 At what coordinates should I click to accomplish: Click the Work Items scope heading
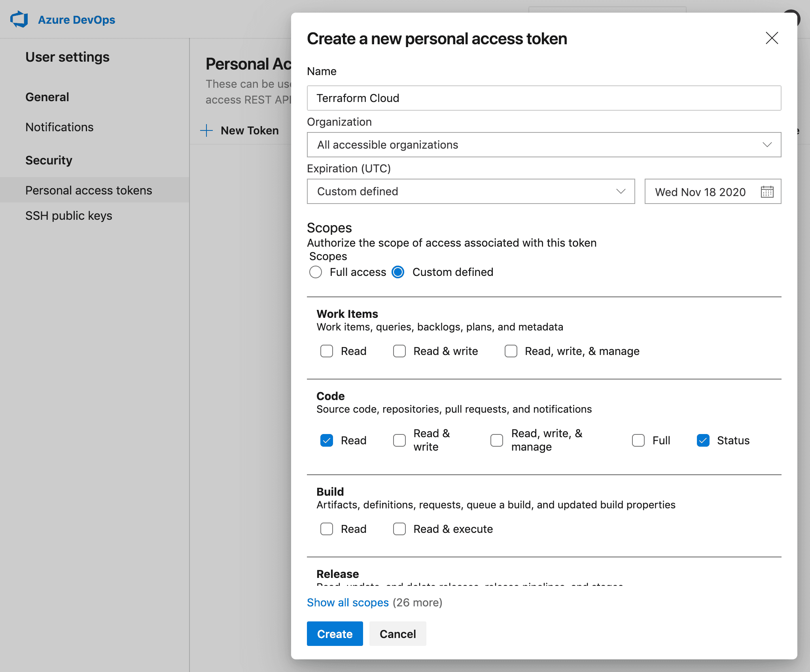[x=347, y=313]
